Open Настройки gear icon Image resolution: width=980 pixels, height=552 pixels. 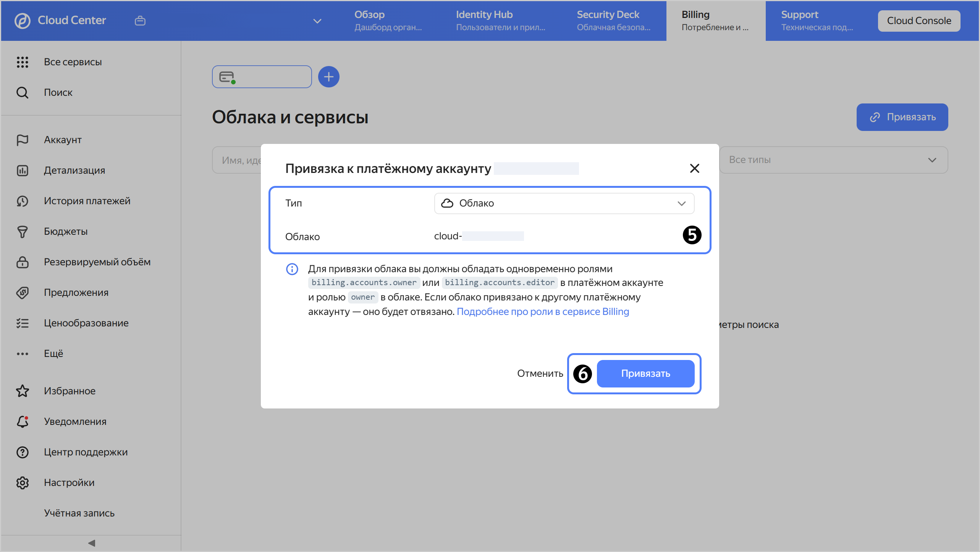tap(23, 483)
